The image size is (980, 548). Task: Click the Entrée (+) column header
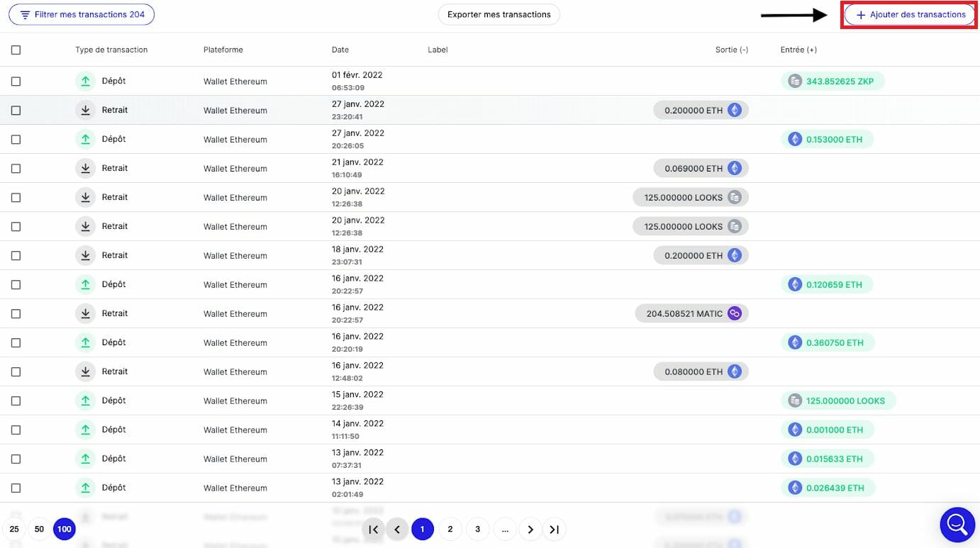pos(798,50)
